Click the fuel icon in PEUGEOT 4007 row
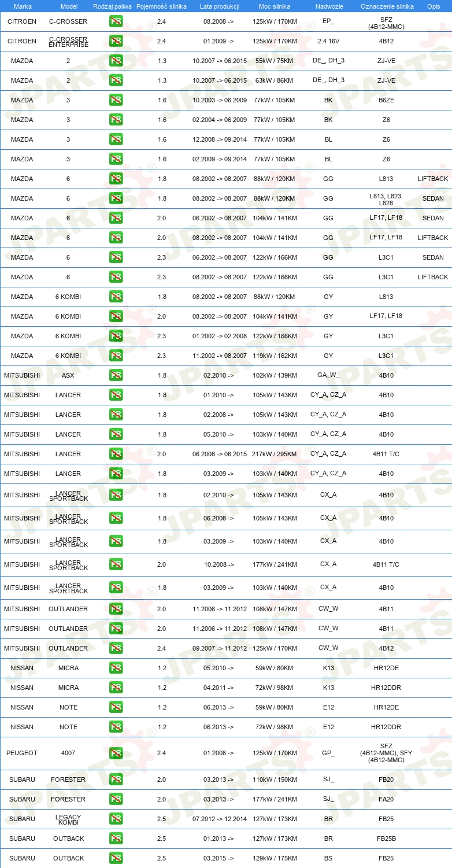This screenshot has width=452, height=868. pyautogui.click(x=116, y=753)
